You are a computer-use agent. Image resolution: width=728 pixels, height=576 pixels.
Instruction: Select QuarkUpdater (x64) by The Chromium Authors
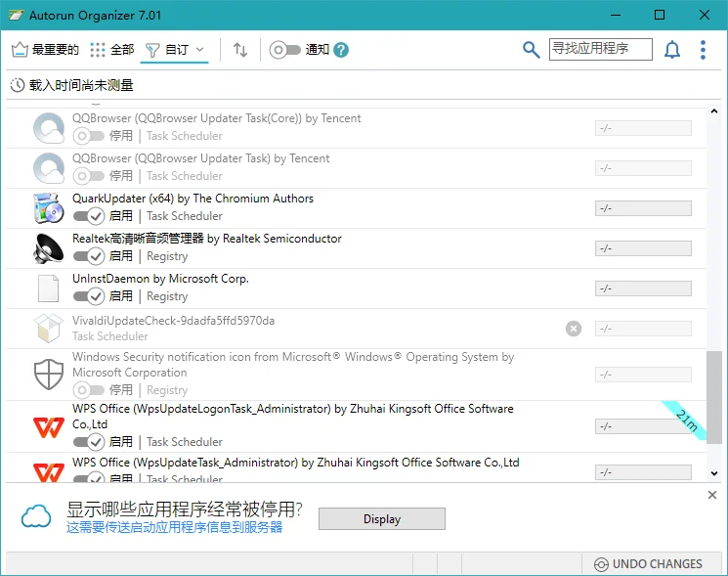point(356,208)
